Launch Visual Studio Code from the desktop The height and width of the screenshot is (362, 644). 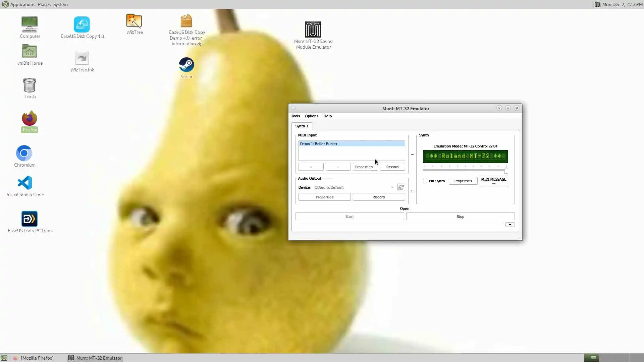pyautogui.click(x=25, y=183)
